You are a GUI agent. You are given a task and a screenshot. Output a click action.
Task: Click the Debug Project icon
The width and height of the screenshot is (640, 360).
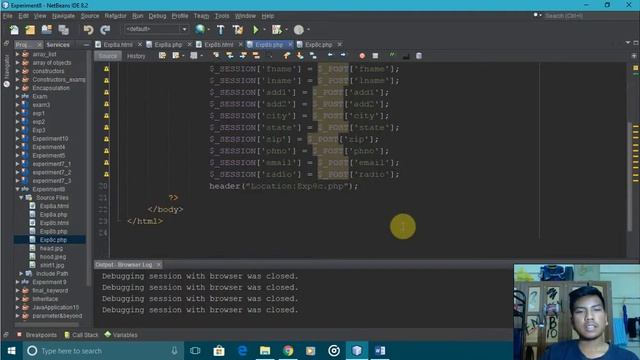[x=277, y=30]
